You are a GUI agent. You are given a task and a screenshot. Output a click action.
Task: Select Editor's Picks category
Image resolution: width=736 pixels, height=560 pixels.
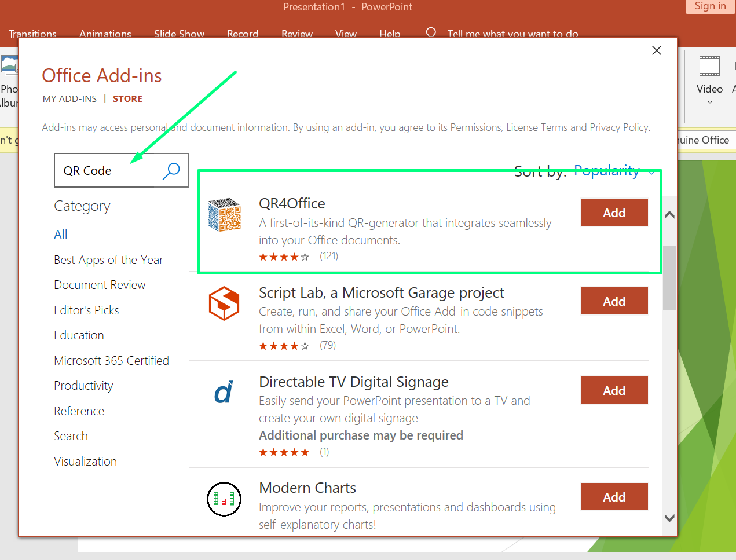click(86, 310)
